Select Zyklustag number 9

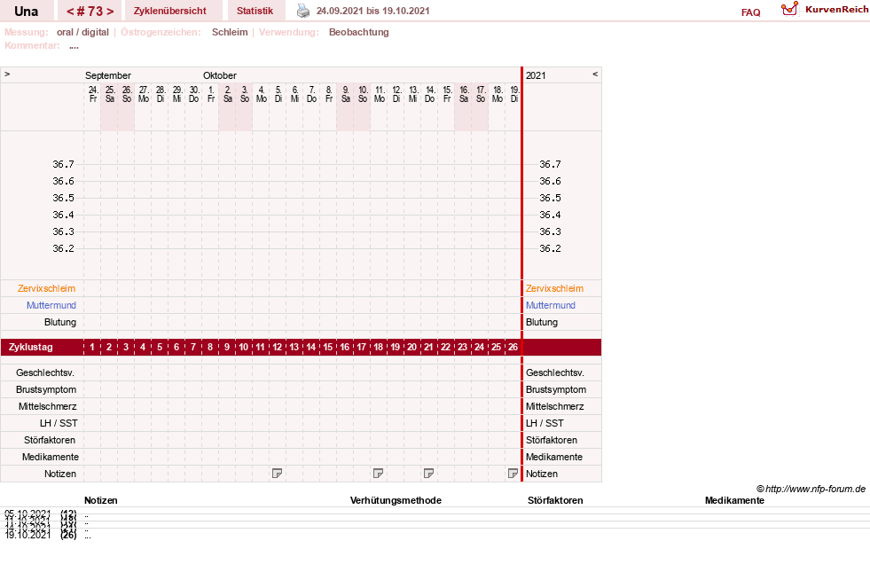click(x=226, y=348)
